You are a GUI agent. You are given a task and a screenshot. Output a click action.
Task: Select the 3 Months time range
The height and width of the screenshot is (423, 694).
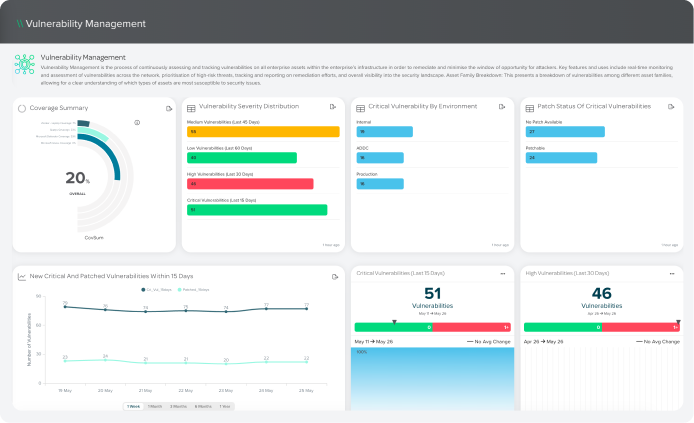pyautogui.click(x=178, y=406)
